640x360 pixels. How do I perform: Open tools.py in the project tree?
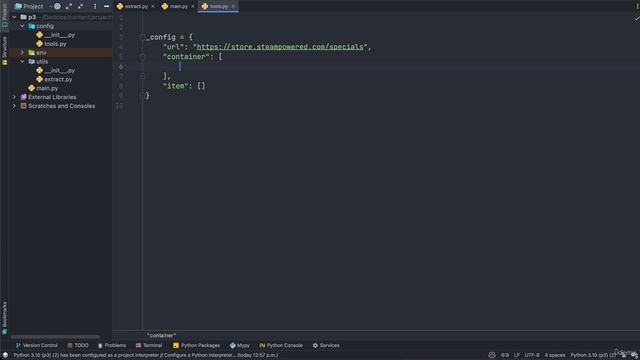[x=51, y=44]
